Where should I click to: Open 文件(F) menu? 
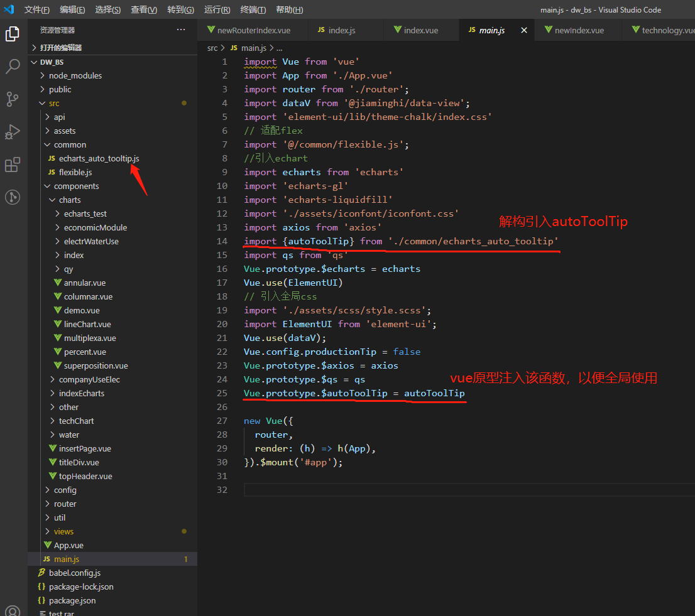pos(37,10)
